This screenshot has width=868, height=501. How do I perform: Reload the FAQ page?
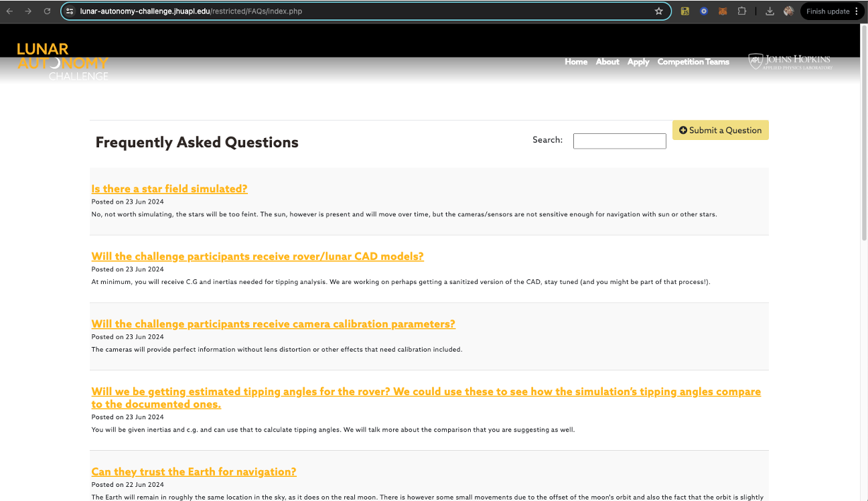[x=47, y=11]
